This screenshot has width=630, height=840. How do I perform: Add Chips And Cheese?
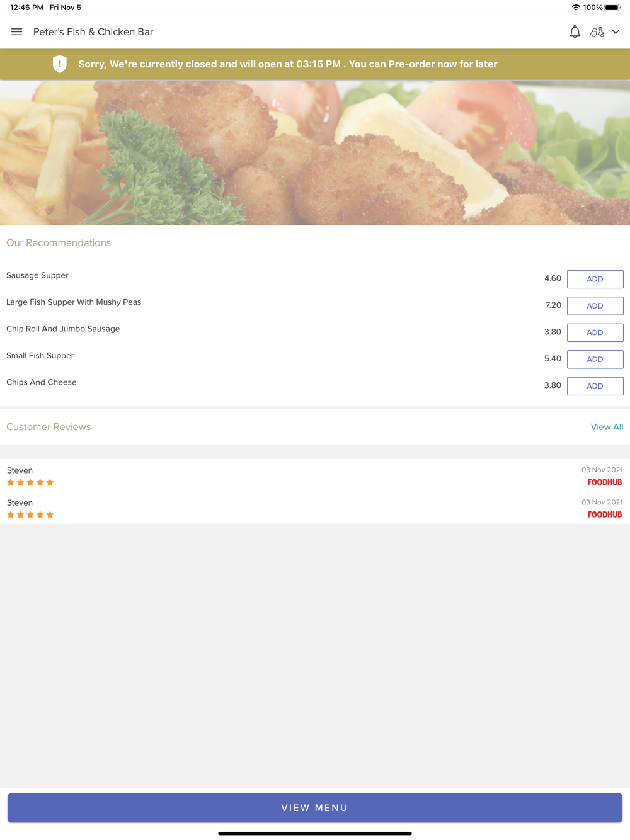595,386
